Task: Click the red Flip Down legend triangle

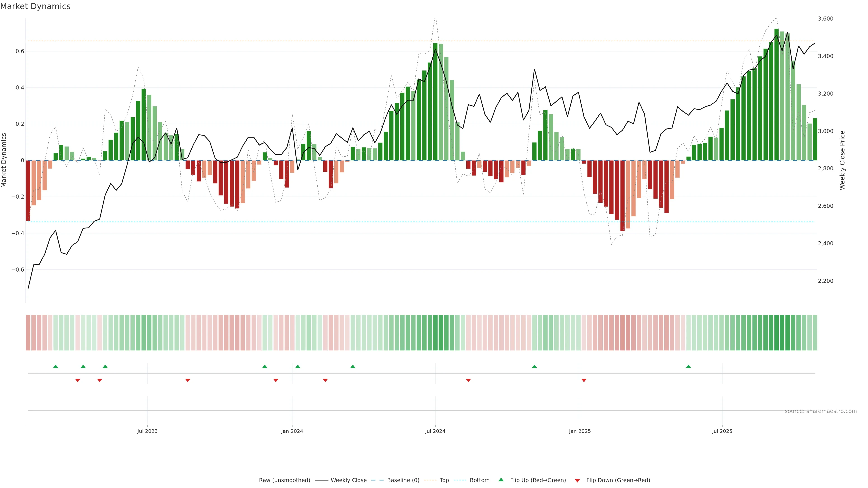Action: tap(577, 481)
